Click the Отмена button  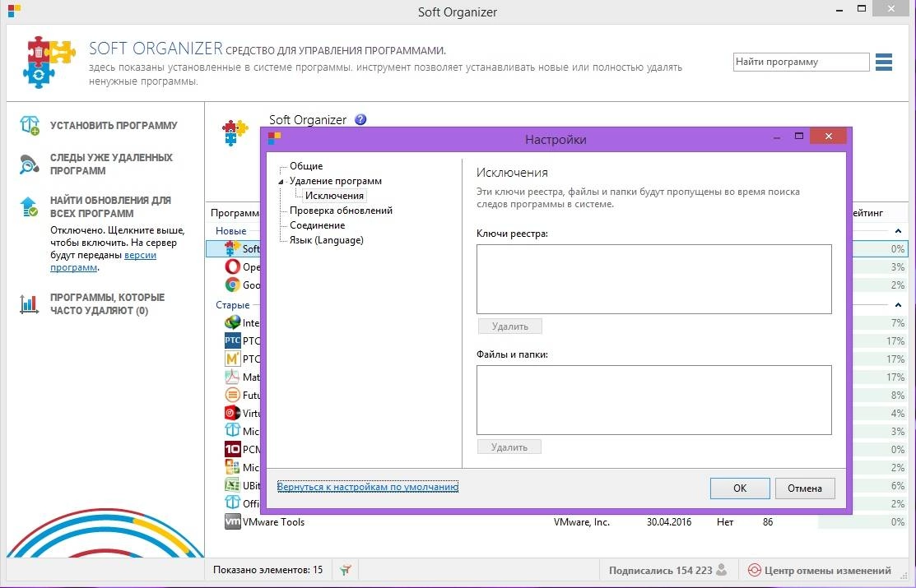pyautogui.click(x=804, y=488)
